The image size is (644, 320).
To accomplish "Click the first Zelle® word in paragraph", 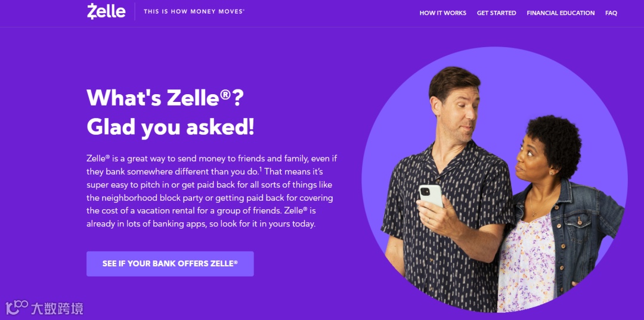I will [98, 159].
